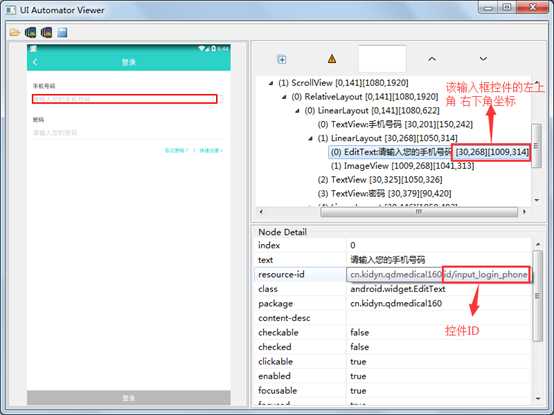Click the tree horizontal scrollbar left arrow

click(x=261, y=212)
